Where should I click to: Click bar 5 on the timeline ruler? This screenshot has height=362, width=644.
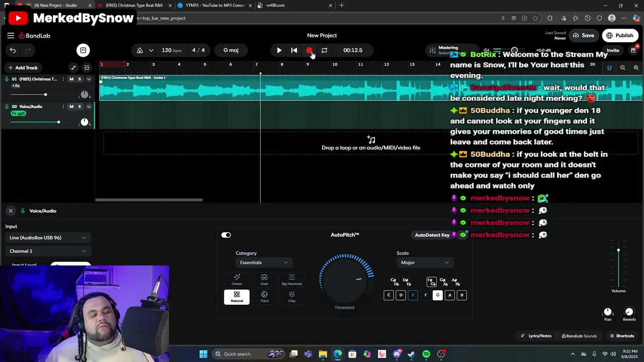[205, 64]
